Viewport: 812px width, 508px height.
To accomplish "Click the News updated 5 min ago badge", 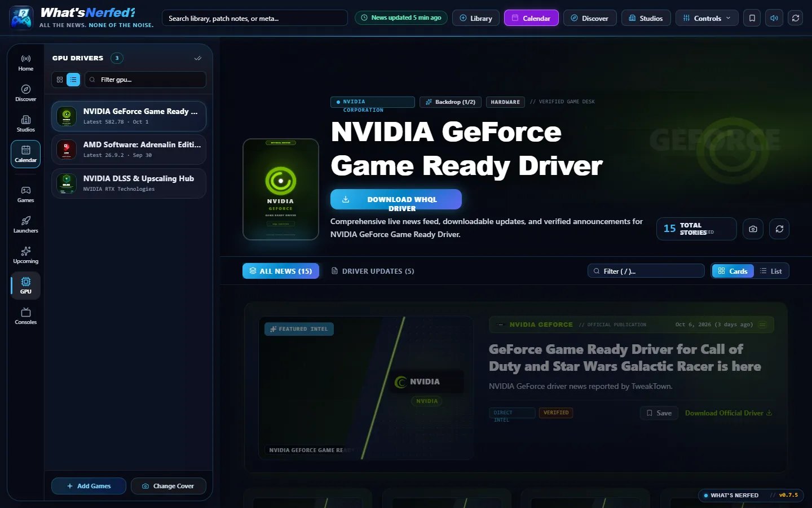I will pyautogui.click(x=401, y=18).
